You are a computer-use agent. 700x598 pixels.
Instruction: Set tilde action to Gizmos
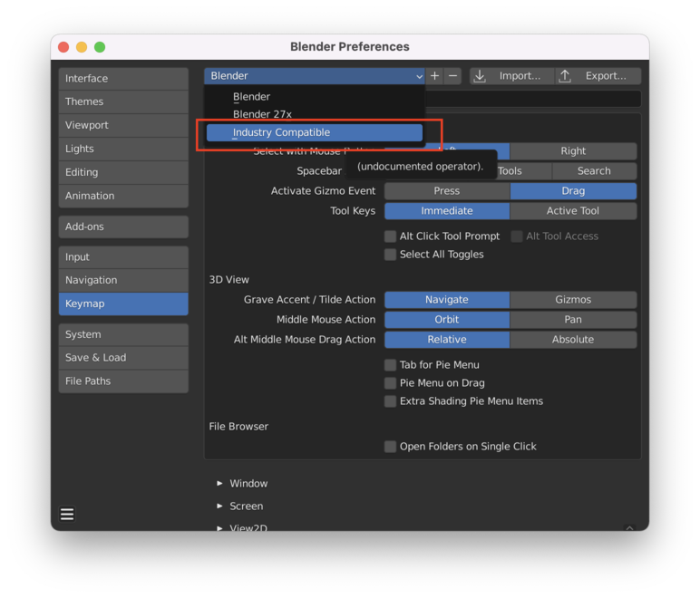click(x=573, y=300)
